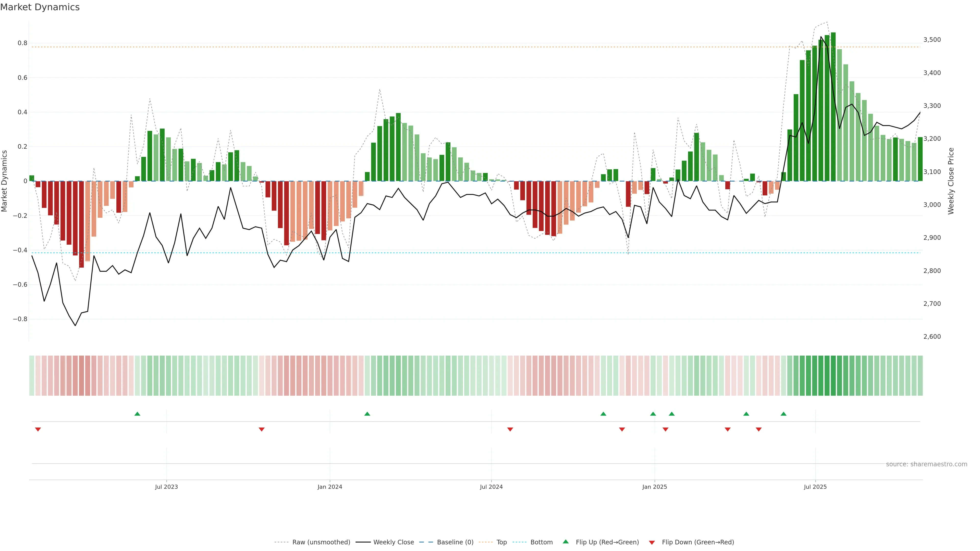Toggle the Weekly Close series in legend

click(x=393, y=542)
